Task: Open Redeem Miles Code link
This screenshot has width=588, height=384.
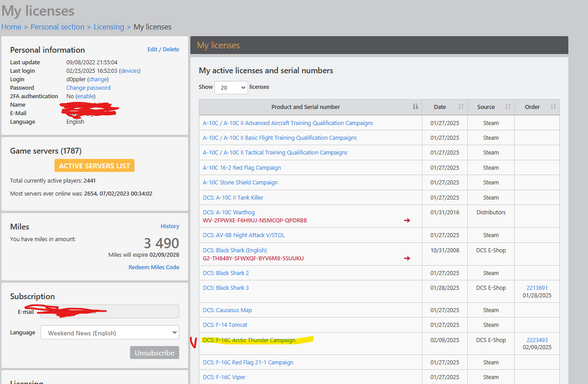Action: pyautogui.click(x=154, y=267)
